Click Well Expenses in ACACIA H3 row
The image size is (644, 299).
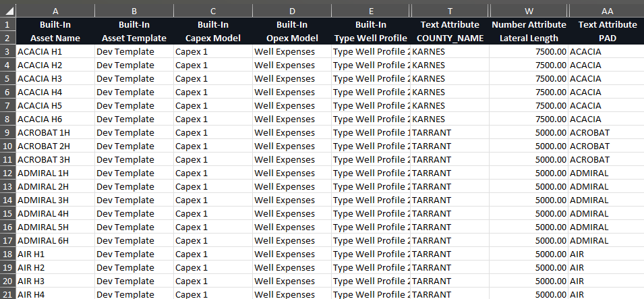(x=292, y=78)
